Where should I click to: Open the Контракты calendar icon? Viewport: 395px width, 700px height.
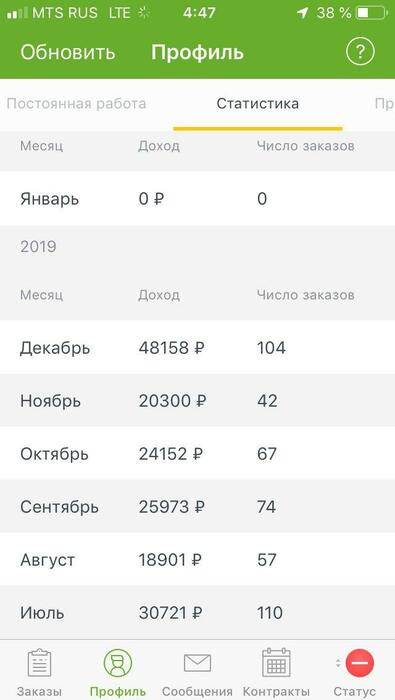[276, 663]
